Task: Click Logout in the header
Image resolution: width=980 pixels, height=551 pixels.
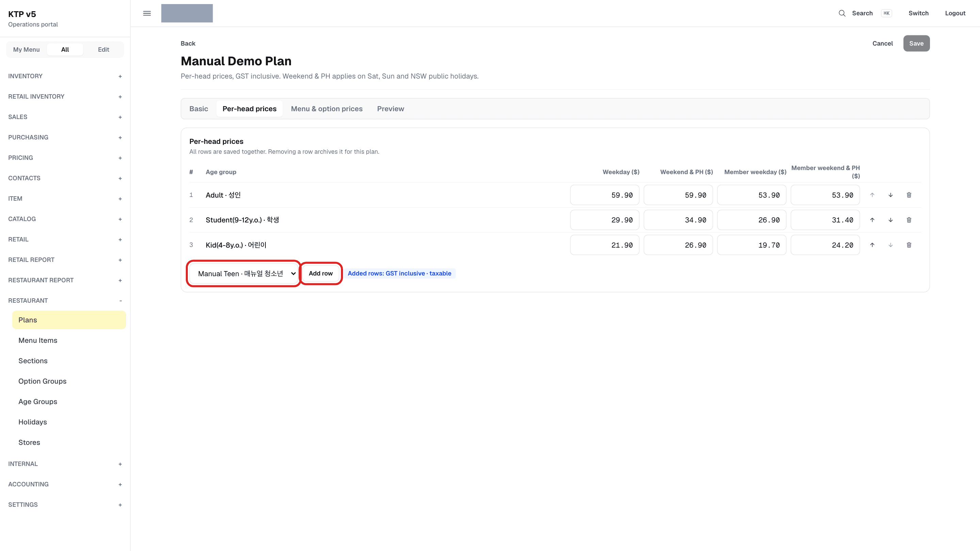Action: coord(955,13)
